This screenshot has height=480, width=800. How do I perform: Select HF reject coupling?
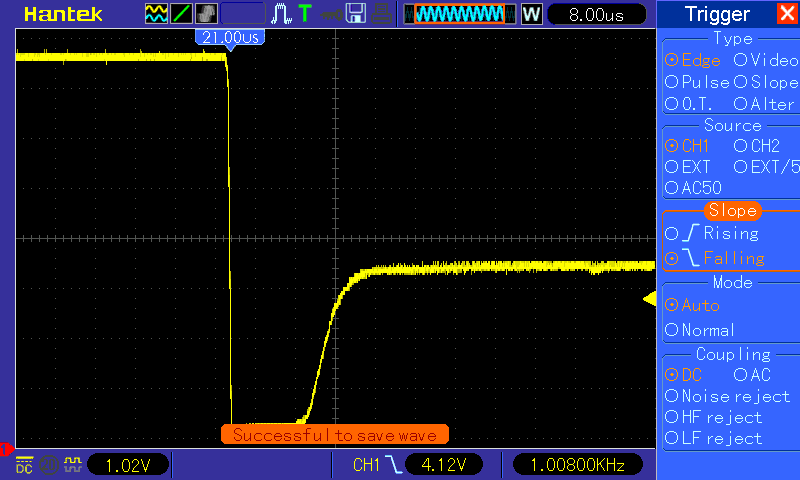(x=713, y=417)
